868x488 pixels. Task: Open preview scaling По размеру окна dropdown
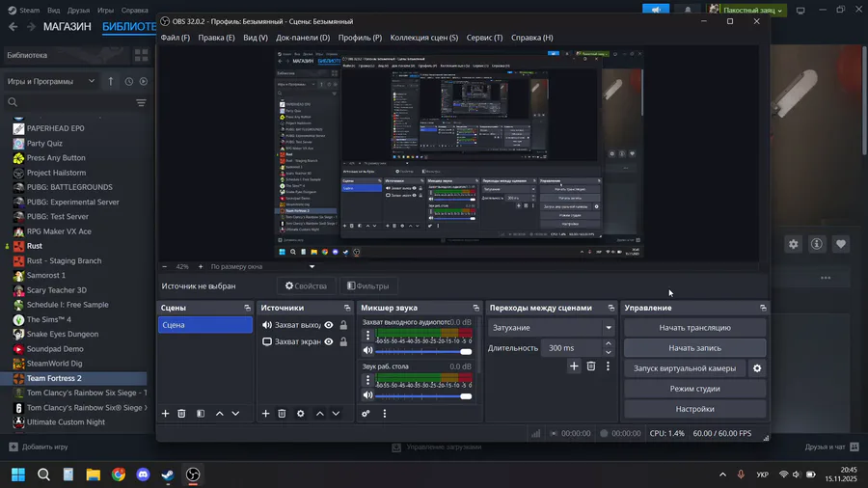click(x=262, y=267)
